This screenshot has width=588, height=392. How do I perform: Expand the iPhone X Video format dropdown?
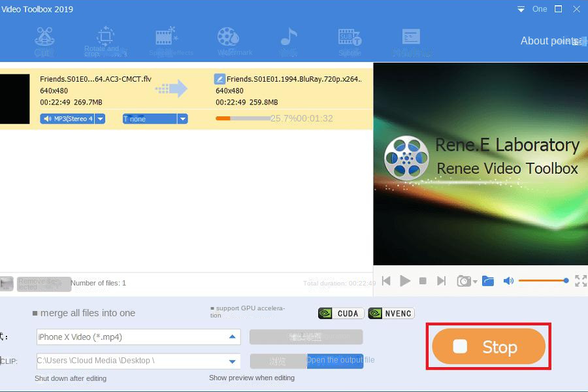pos(232,337)
